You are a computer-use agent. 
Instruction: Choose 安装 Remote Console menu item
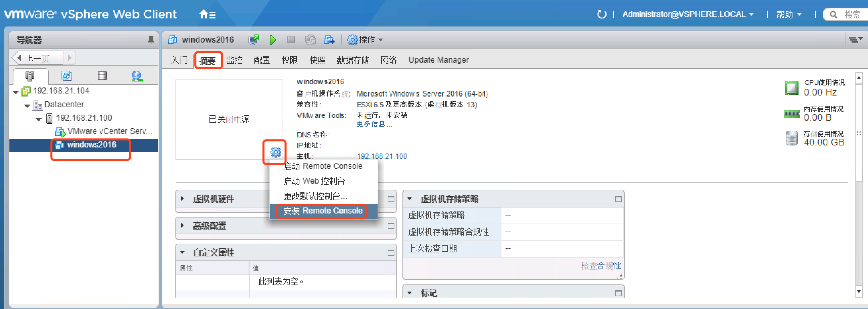tap(324, 211)
